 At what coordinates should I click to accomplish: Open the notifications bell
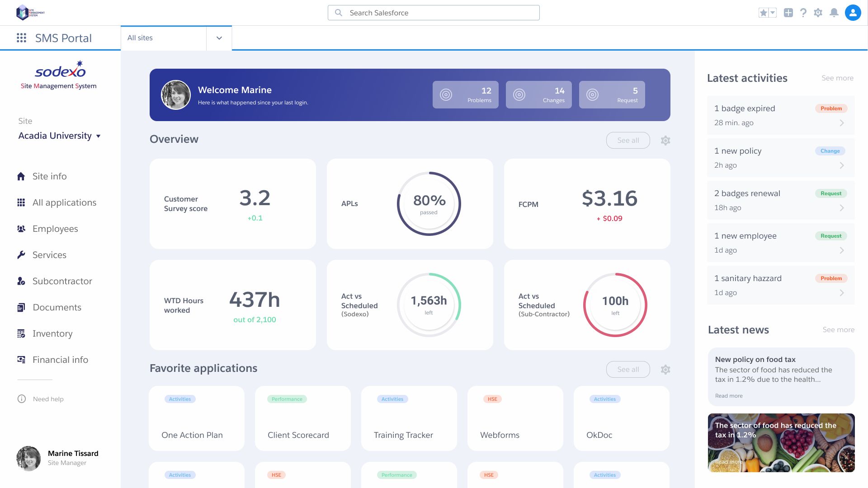[834, 13]
